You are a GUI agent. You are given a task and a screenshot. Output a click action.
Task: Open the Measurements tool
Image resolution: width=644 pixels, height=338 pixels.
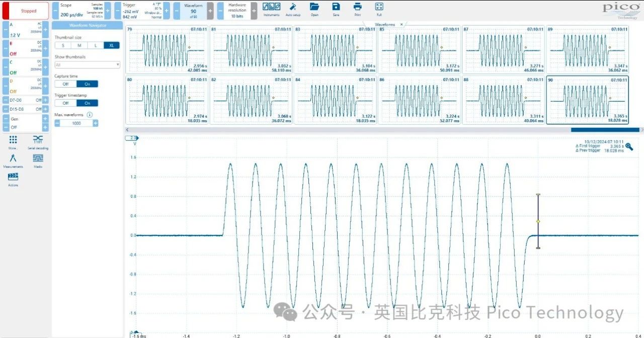click(13, 160)
